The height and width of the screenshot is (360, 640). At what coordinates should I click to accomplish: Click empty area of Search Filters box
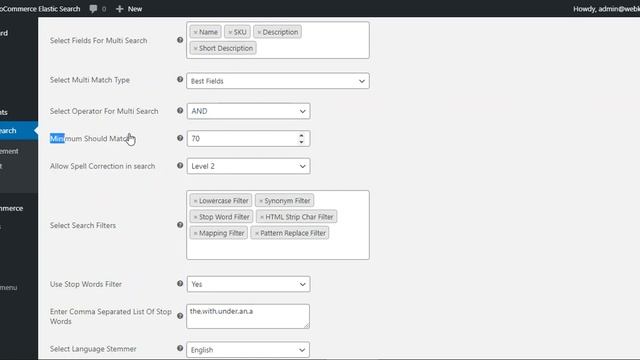[x=278, y=249]
